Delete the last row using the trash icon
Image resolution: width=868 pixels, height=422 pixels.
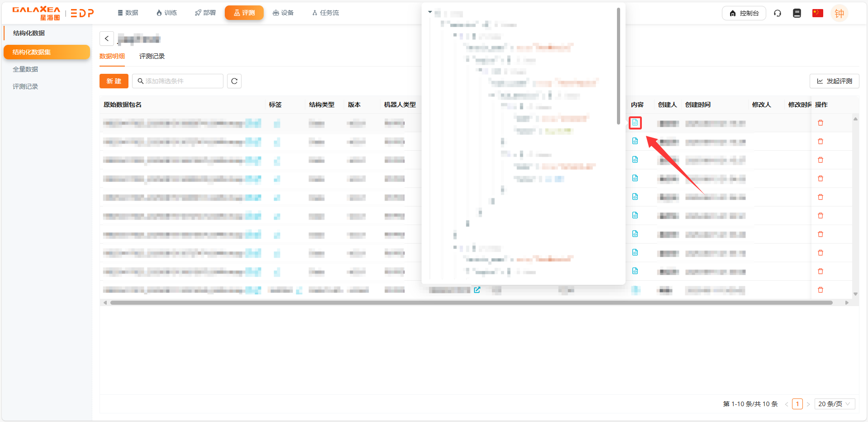(821, 290)
